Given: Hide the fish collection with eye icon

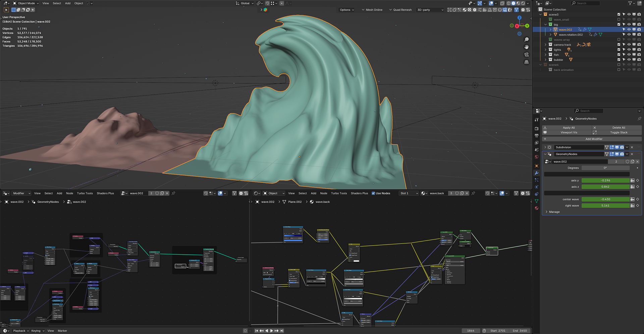Looking at the screenshot, I should pyautogui.click(x=629, y=55).
